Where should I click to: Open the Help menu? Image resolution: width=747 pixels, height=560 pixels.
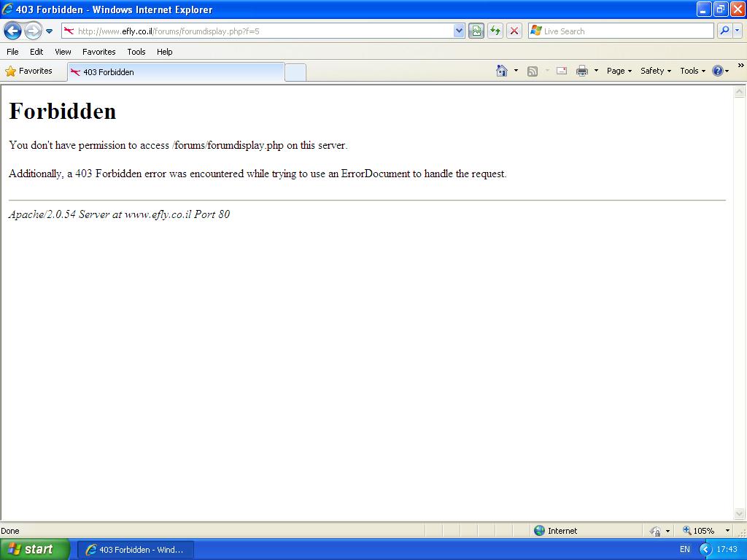[165, 52]
